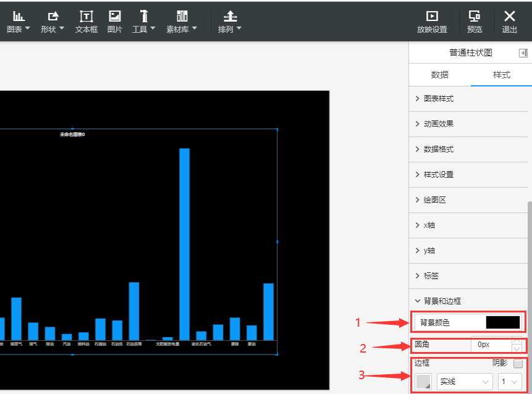Open 放映设置 playback settings

pos(432,22)
